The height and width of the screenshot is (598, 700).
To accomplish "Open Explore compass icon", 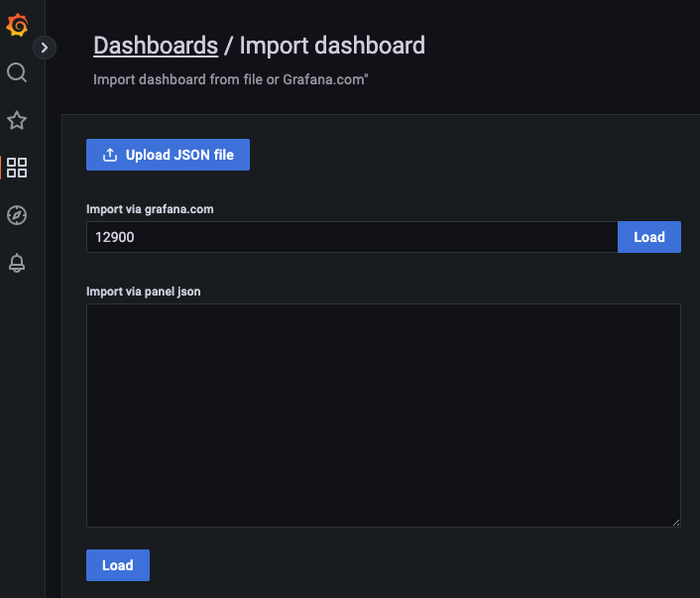I will click(x=17, y=215).
